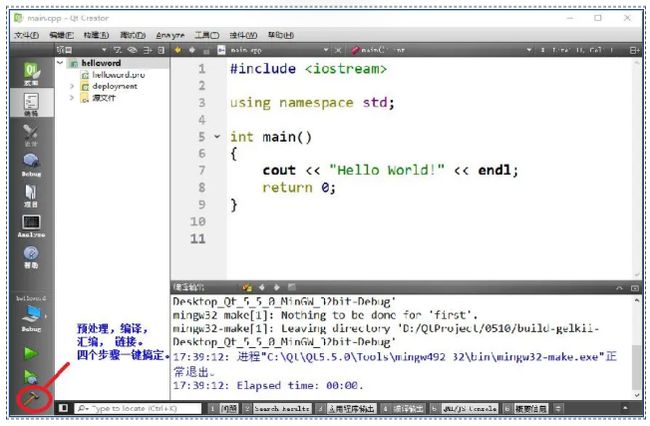Go to previous item in compile output

point(262,287)
